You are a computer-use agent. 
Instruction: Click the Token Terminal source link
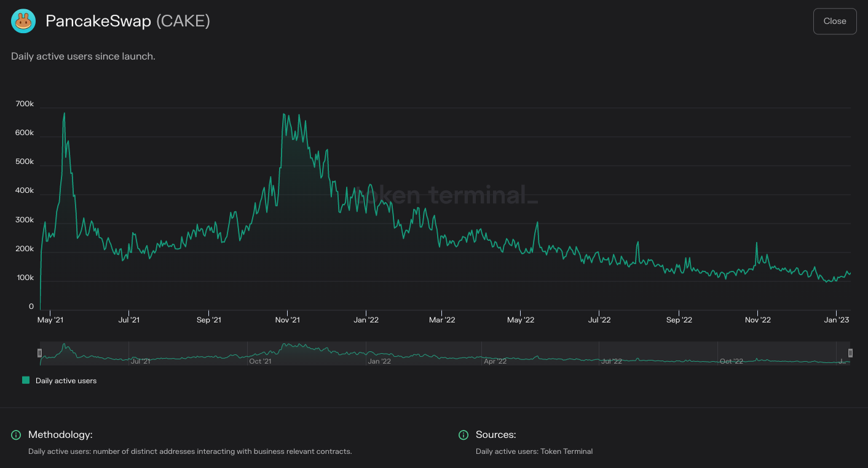[566, 451]
